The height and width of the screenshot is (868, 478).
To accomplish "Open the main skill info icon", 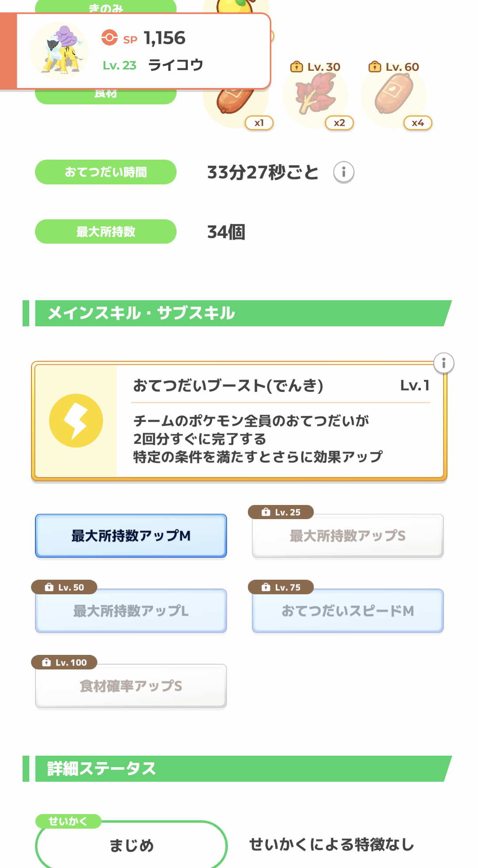I will coord(443,363).
